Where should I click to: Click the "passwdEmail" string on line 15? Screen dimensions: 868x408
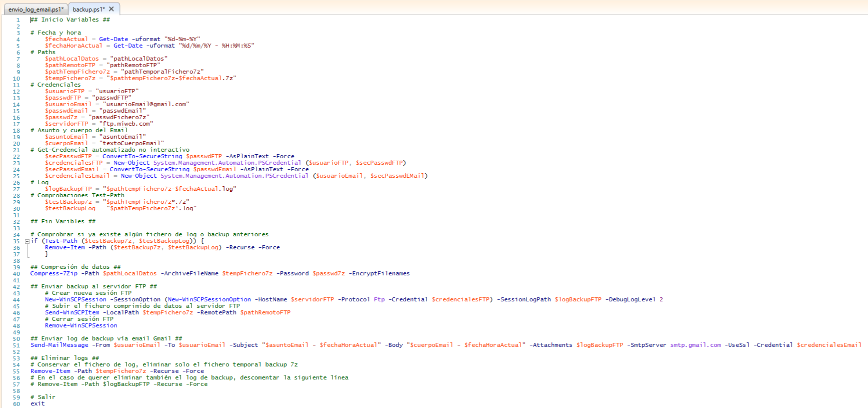coord(122,111)
